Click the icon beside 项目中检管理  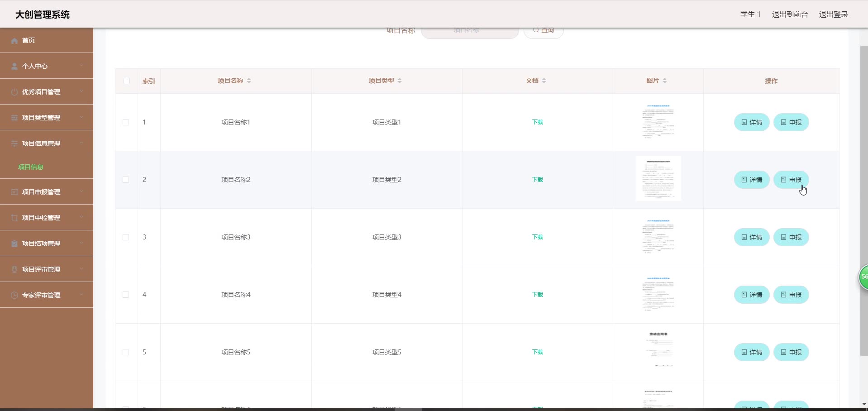14,218
